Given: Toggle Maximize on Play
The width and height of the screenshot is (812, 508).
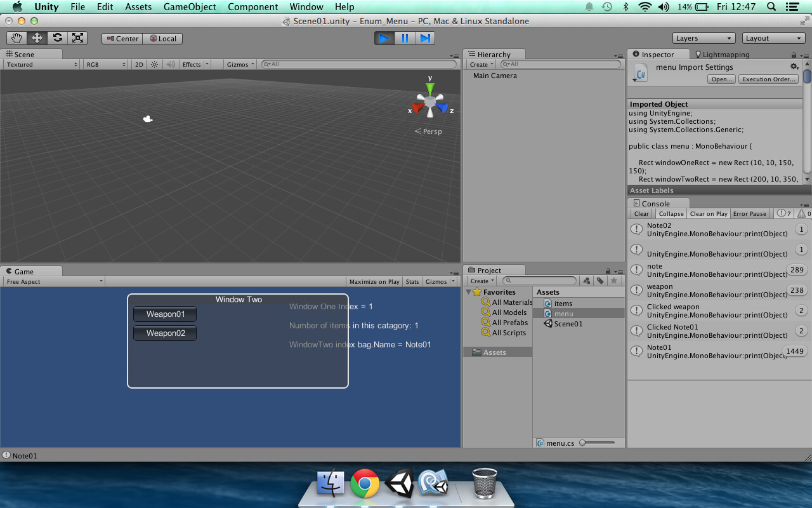Looking at the screenshot, I should click(x=374, y=281).
